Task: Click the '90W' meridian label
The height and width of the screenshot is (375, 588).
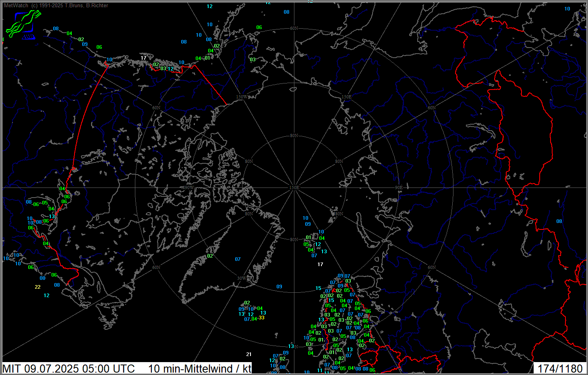Action: point(189,188)
